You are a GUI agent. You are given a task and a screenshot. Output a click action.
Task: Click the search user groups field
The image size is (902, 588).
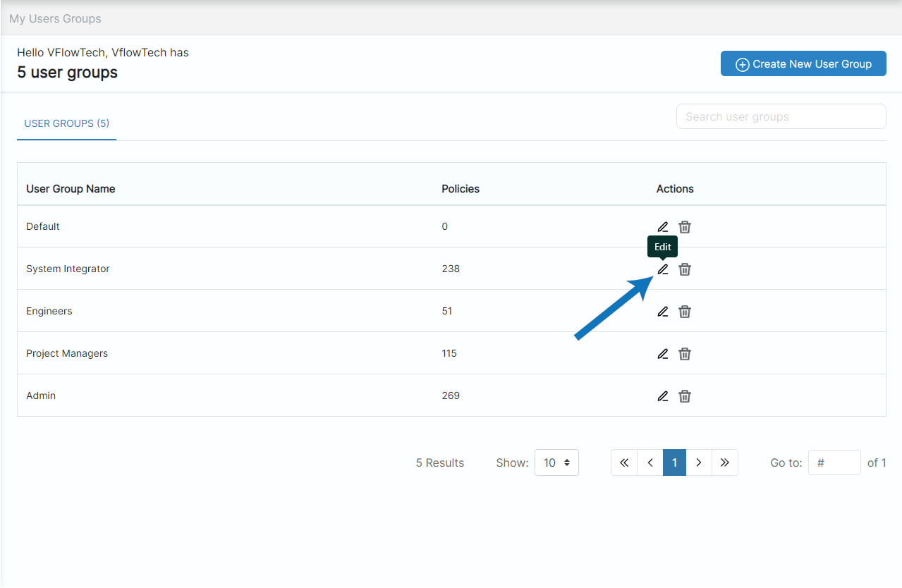coord(781,116)
